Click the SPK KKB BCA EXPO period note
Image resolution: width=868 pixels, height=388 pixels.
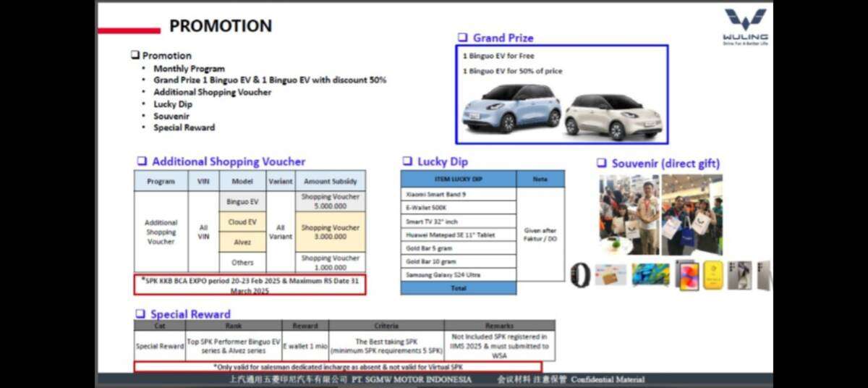250,284
